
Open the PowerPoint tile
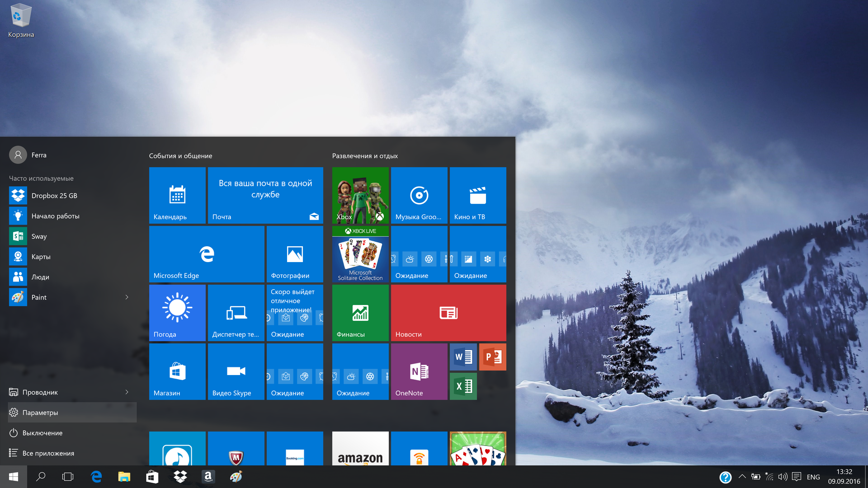pyautogui.click(x=492, y=357)
